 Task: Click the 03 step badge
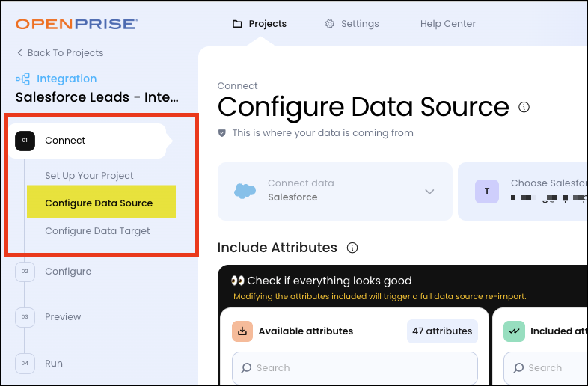click(25, 317)
